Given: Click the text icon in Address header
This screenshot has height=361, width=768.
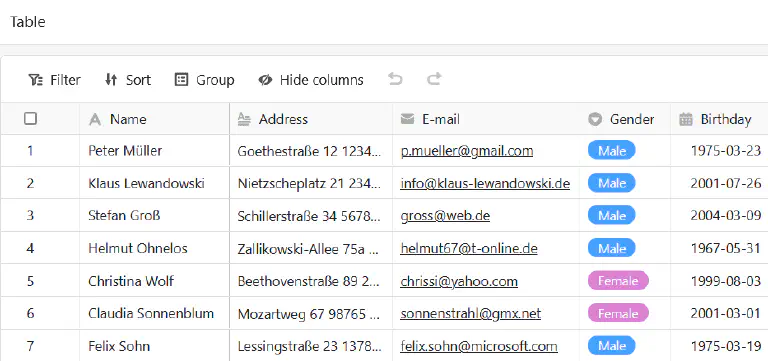Looking at the screenshot, I should [x=244, y=119].
